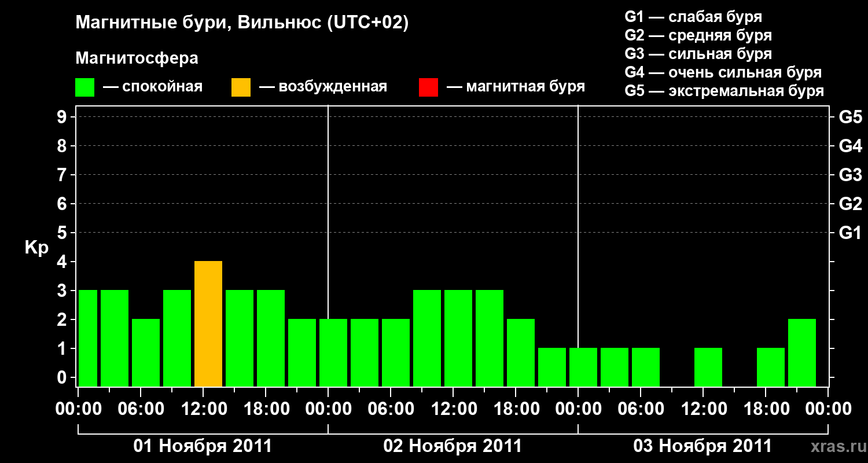
Task: Click the green 'спокойная' legend swatch
Action: 84,87
